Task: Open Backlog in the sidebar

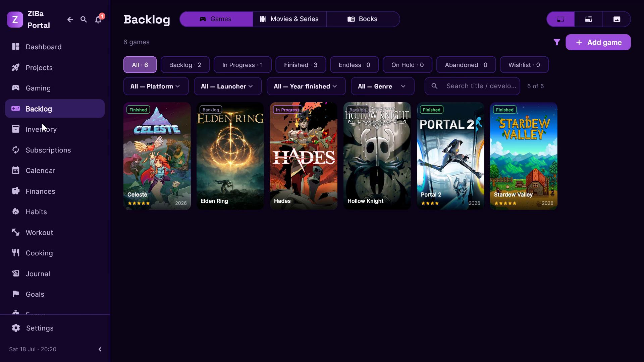Action: (x=55, y=109)
